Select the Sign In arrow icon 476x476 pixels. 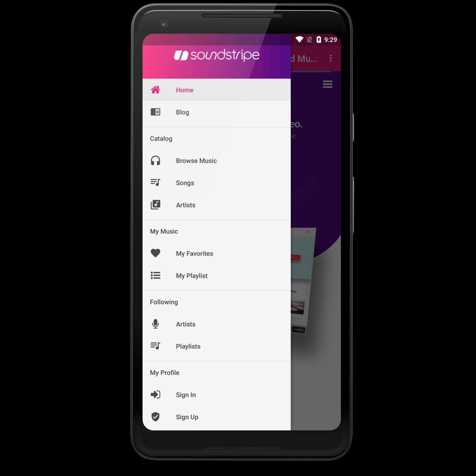(156, 394)
